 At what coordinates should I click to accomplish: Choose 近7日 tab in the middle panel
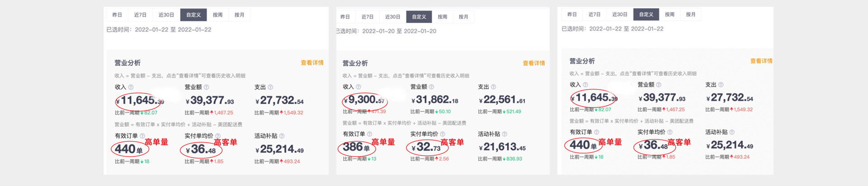coord(368,17)
